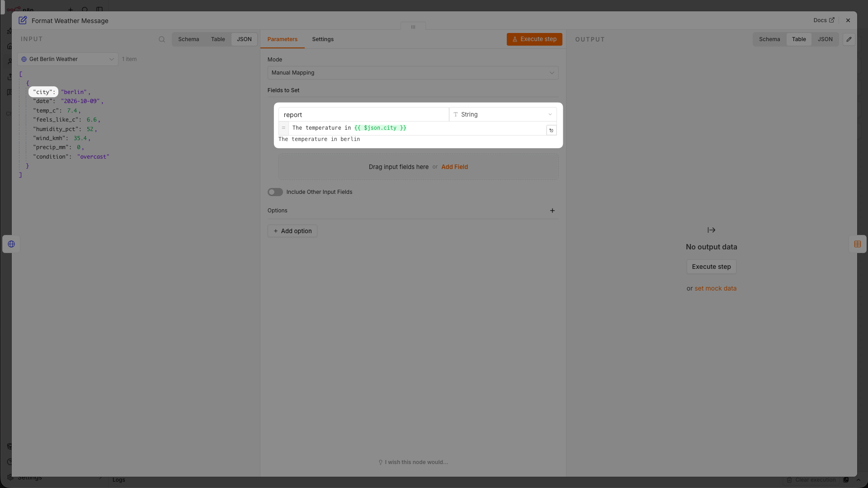The width and height of the screenshot is (868, 488).
Task: Click the edit output pencil icon
Action: (849, 39)
